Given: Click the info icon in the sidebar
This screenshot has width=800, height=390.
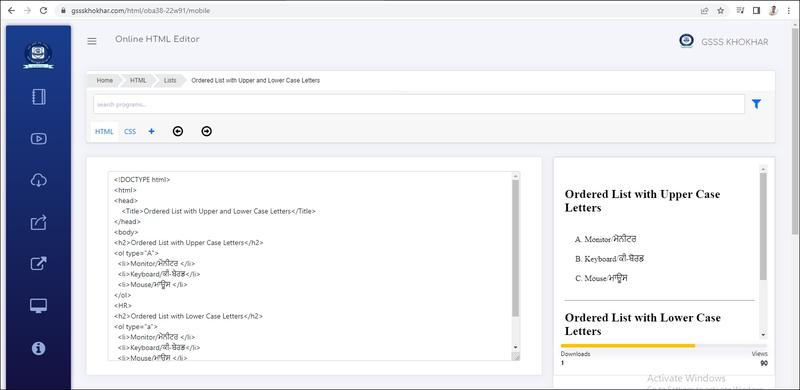Looking at the screenshot, I should click(x=39, y=348).
